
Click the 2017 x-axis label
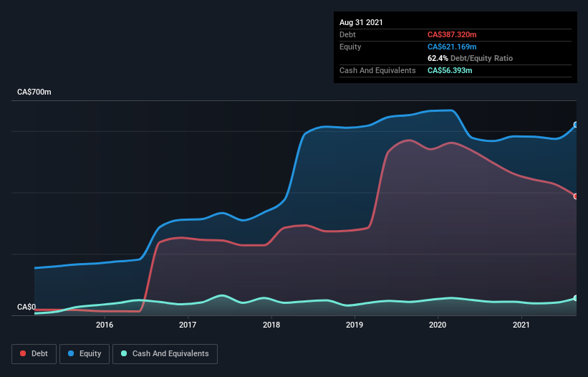click(188, 325)
